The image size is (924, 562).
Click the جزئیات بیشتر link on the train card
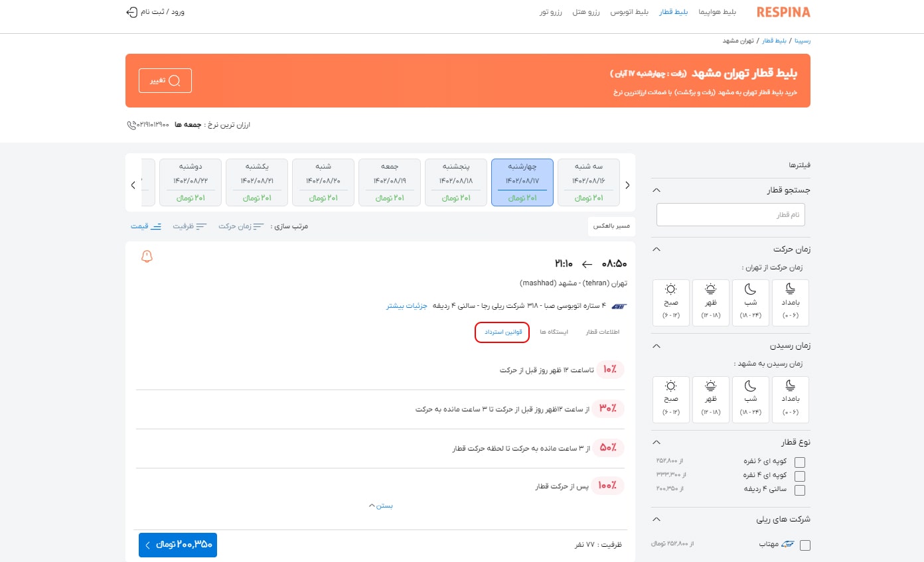click(406, 306)
